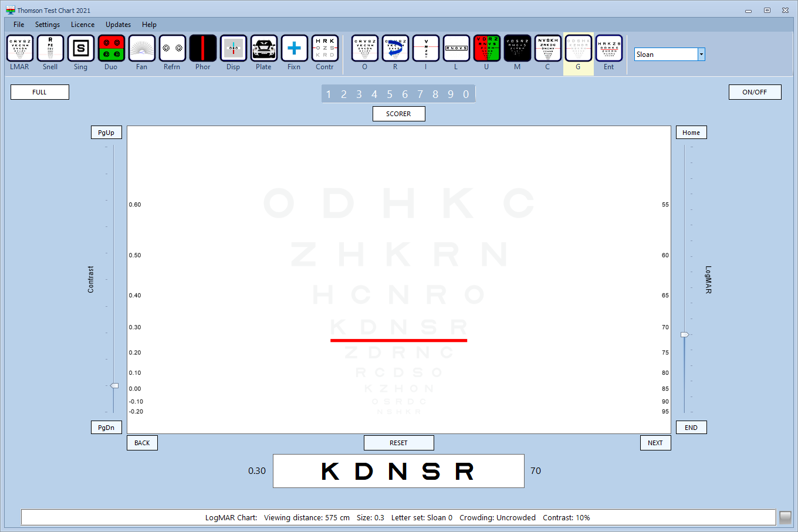Open the Snellen chart icon
The height and width of the screenshot is (532, 798).
tap(50, 49)
